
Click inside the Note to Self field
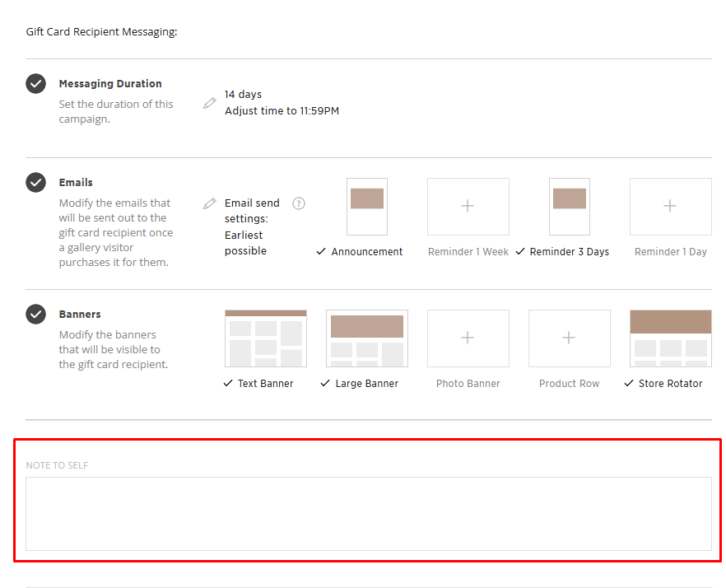pyautogui.click(x=368, y=513)
